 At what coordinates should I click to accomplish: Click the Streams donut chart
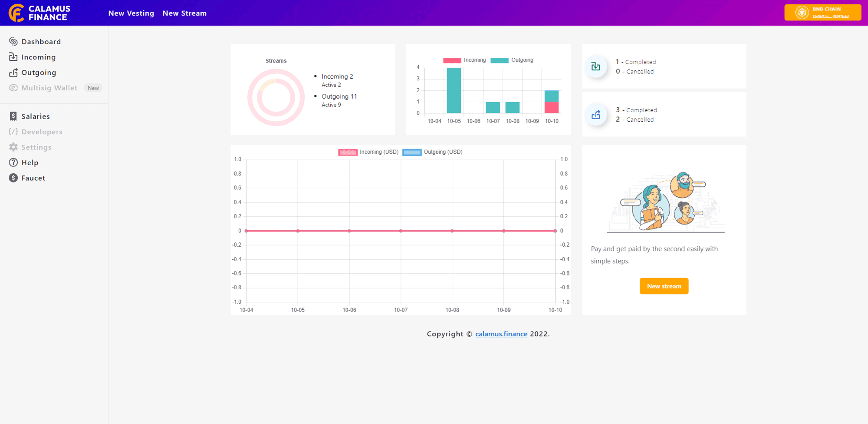click(276, 97)
